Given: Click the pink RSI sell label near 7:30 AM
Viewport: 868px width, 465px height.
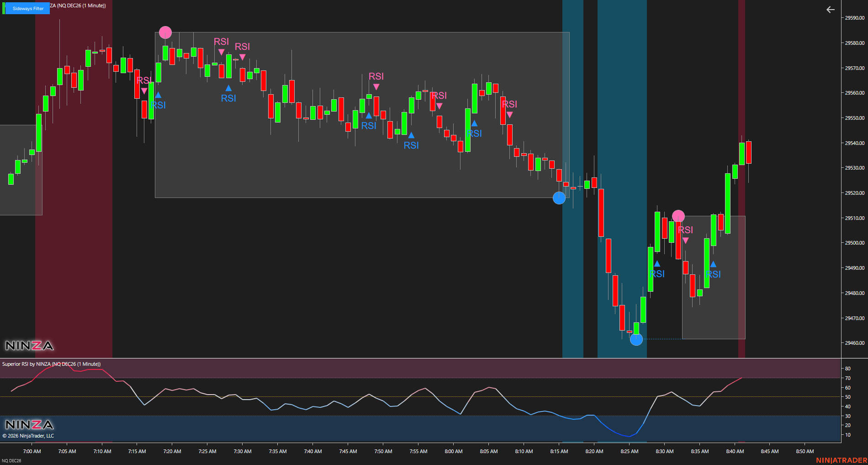Looking at the screenshot, I should pyautogui.click(x=242, y=47).
